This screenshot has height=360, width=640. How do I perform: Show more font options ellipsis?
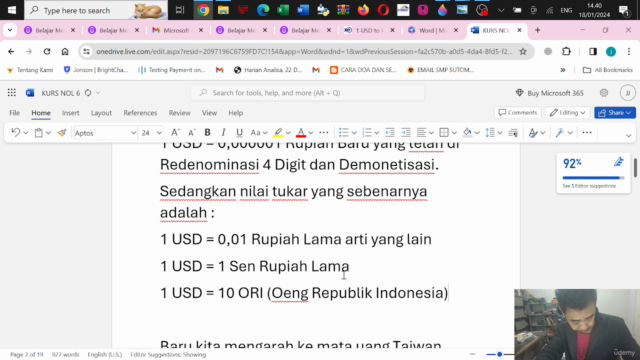324,133
